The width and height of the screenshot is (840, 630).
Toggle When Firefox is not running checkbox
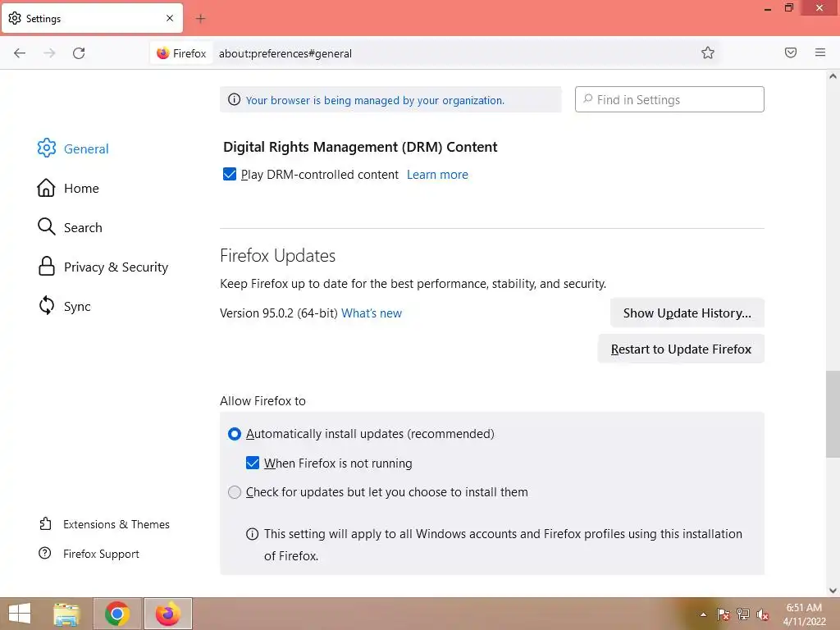(253, 463)
